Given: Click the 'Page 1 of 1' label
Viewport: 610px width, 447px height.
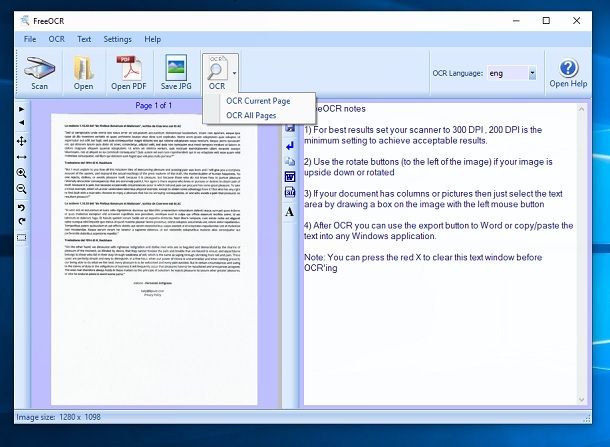Looking at the screenshot, I should click(154, 105).
